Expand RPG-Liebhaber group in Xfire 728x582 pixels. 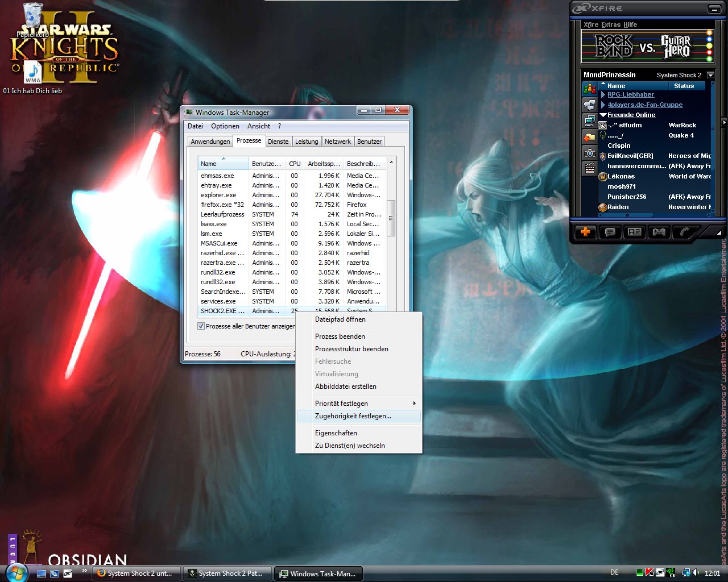(x=603, y=94)
